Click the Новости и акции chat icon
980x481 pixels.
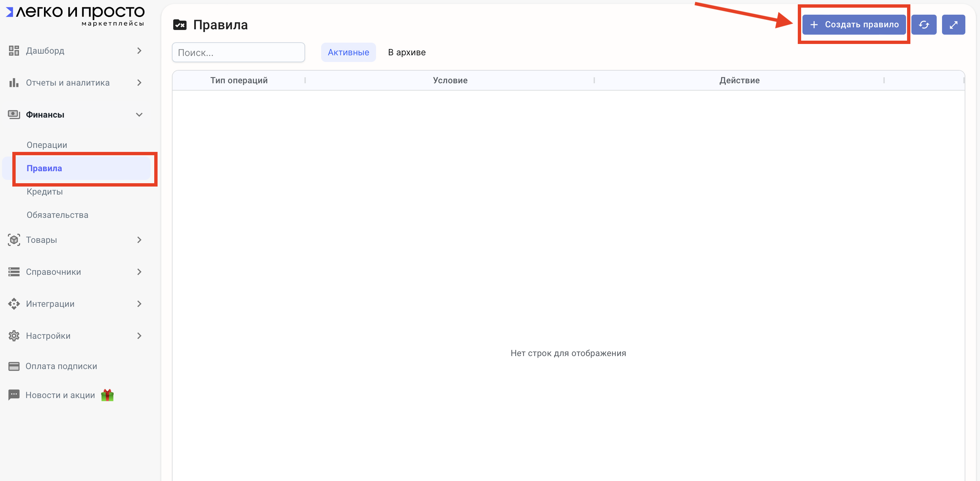click(x=14, y=395)
